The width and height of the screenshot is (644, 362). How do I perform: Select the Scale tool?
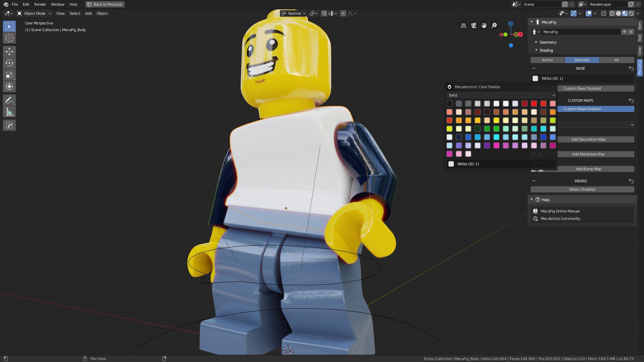(9, 75)
